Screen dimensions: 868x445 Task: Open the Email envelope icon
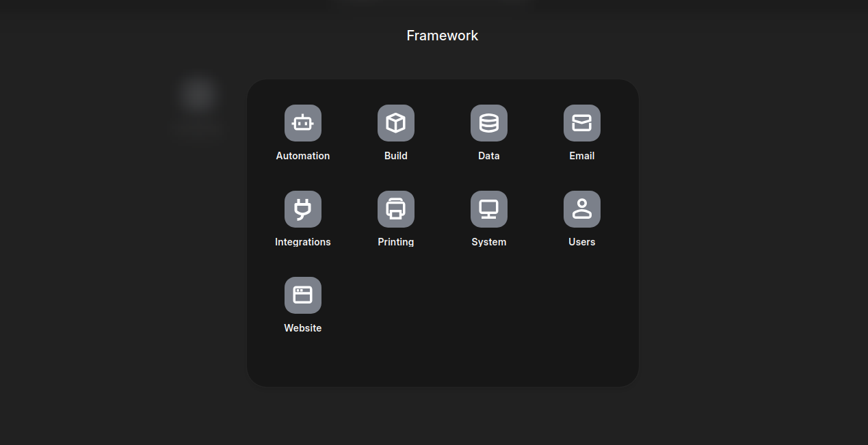(x=582, y=123)
